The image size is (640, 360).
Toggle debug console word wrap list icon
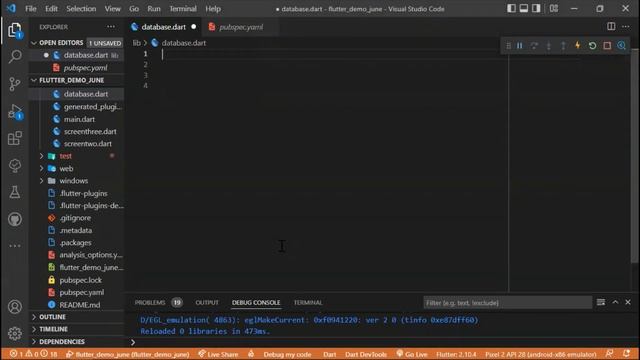coord(601,302)
